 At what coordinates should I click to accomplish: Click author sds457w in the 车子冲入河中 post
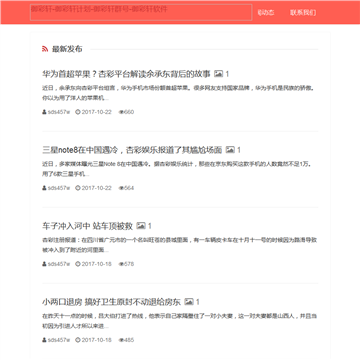[x=59, y=264]
